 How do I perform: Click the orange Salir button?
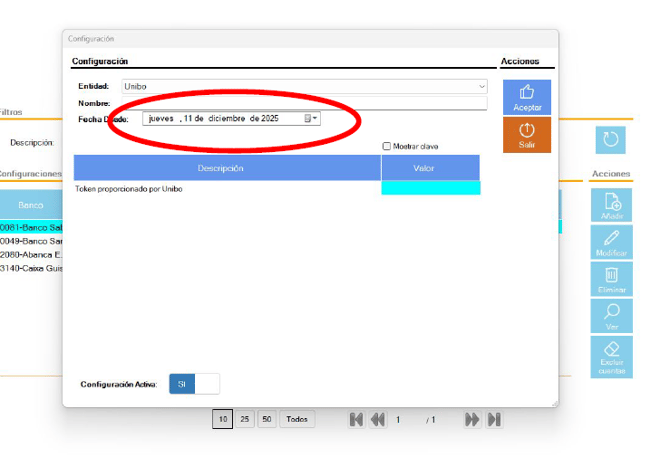[x=526, y=135]
